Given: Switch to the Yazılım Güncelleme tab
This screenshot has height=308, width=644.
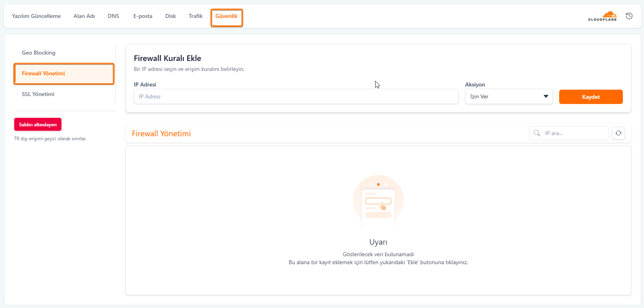Looking at the screenshot, I should click(x=36, y=16).
